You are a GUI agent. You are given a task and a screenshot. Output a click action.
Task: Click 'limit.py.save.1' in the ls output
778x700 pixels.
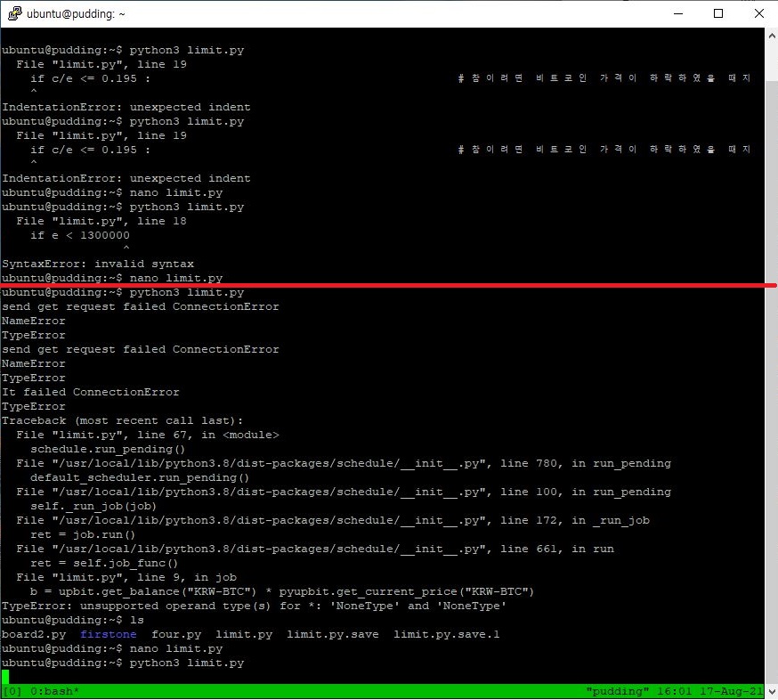(x=447, y=634)
